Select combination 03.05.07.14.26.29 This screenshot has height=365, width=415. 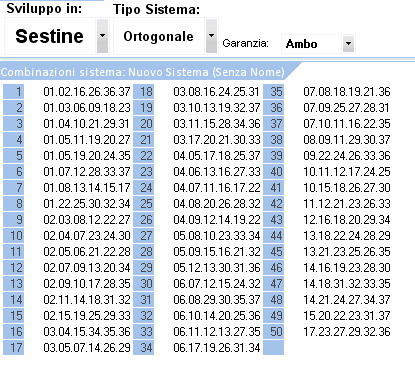(87, 348)
